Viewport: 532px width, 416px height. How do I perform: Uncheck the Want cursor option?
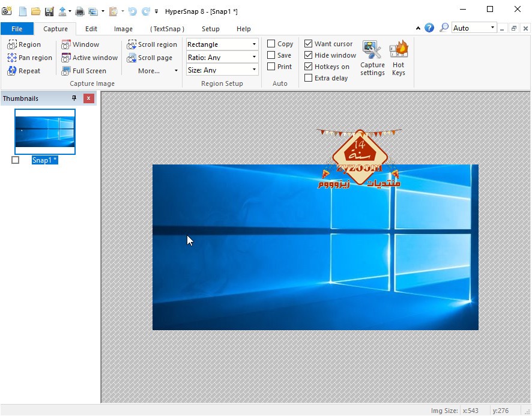(309, 44)
